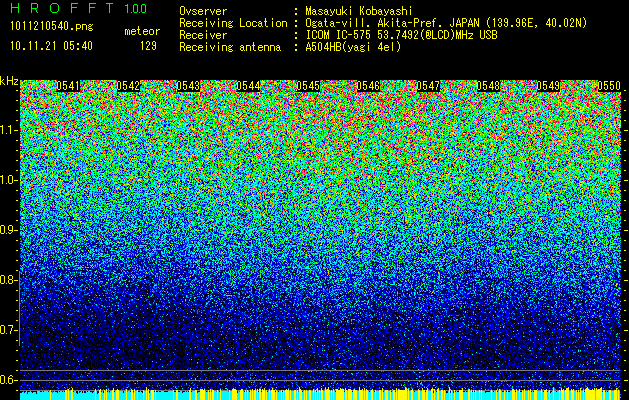Click the 0550 time marker

609,86
